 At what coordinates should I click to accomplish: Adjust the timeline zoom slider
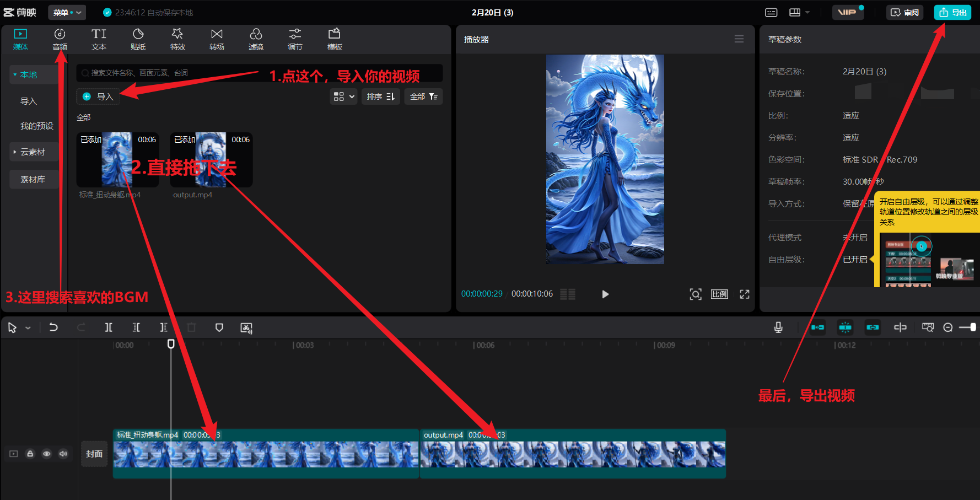[x=968, y=327]
